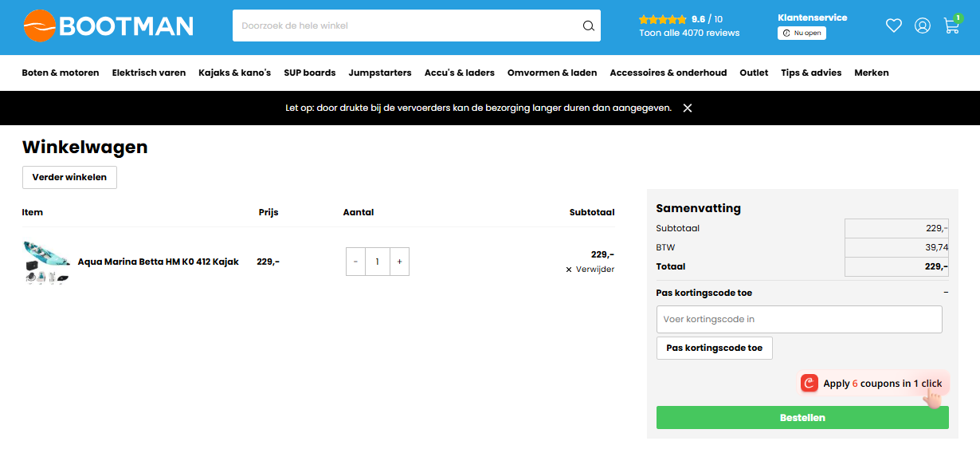The width and height of the screenshot is (980, 449).
Task: Click the Bootman logo
Action: [108, 26]
